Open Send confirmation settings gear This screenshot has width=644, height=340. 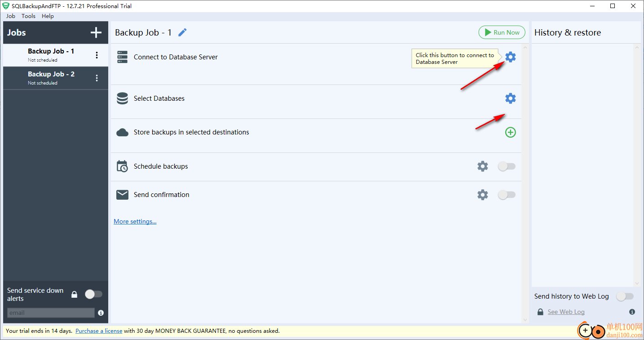483,195
